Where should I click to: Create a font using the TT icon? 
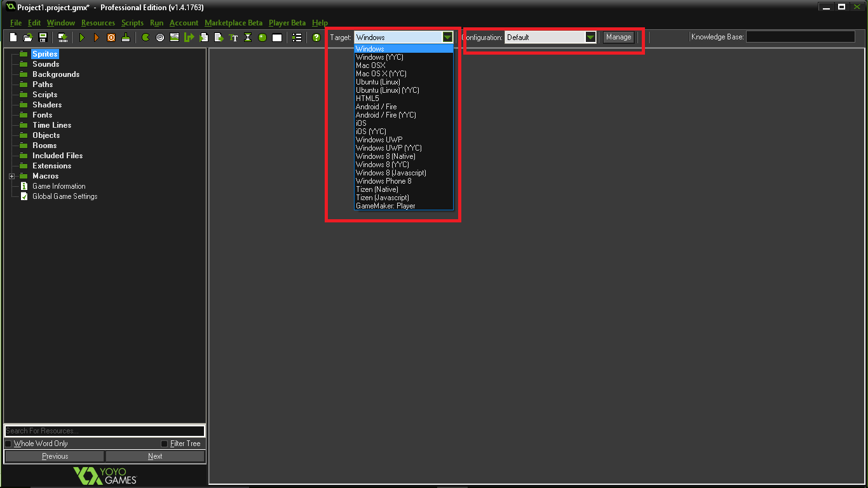click(233, 37)
